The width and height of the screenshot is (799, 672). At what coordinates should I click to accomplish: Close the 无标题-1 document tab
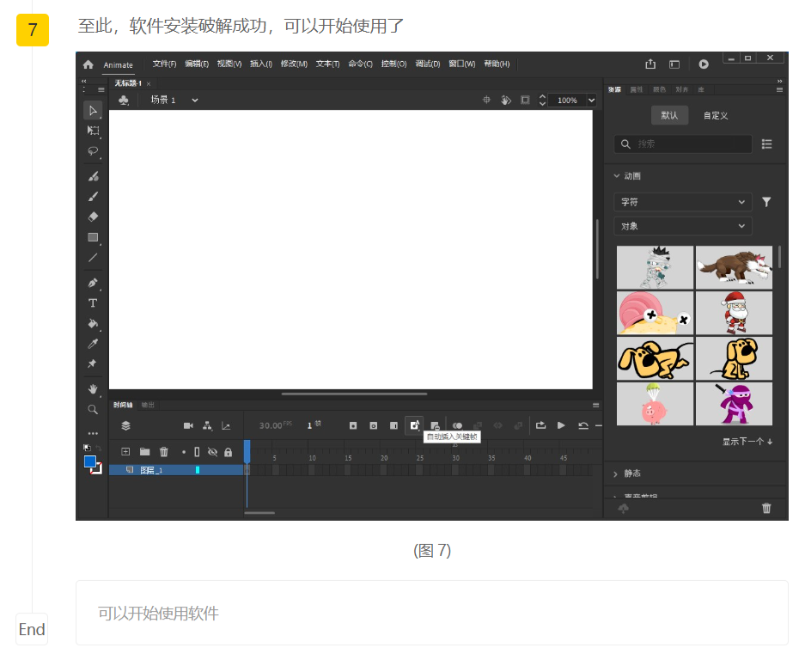(x=149, y=84)
